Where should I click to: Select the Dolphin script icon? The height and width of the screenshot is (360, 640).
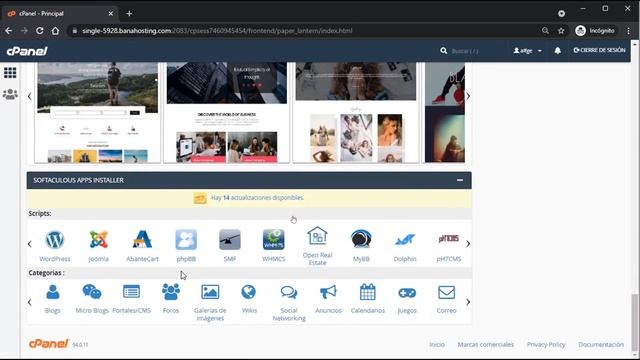405,245
